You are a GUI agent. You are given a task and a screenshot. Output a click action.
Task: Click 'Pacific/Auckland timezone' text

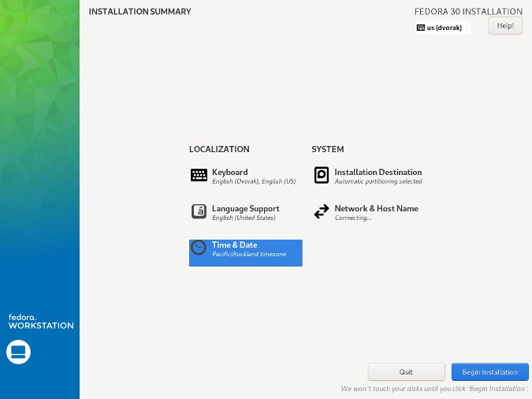coord(249,254)
